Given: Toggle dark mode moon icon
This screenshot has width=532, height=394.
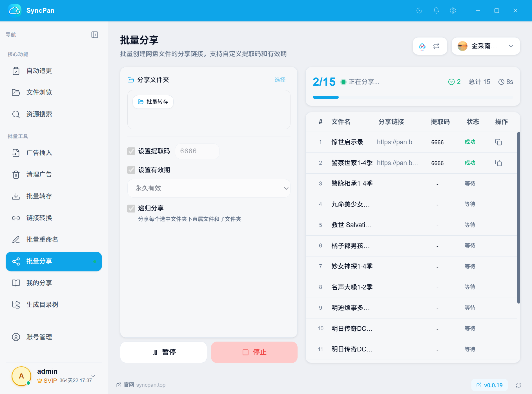Looking at the screenshot, I should [419, 10].
